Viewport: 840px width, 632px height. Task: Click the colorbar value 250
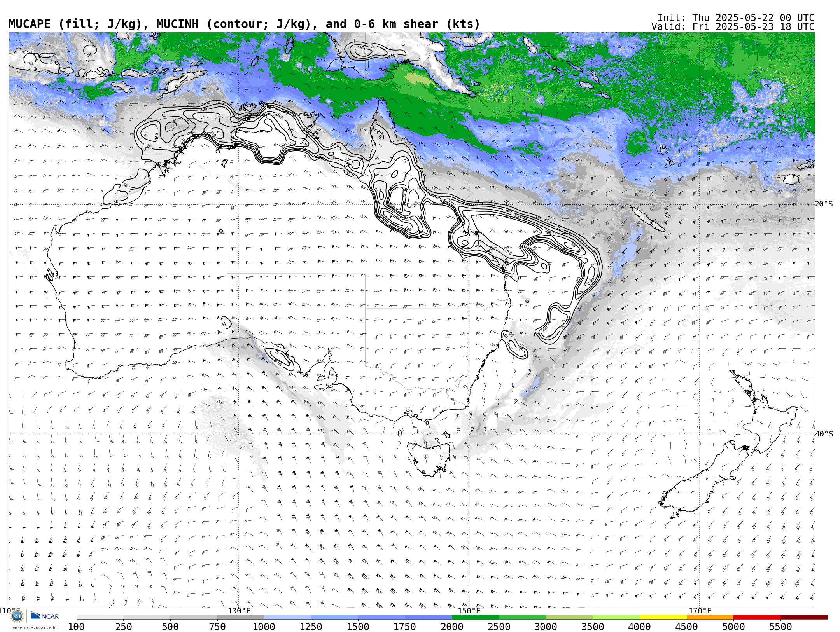pos(123,627)
